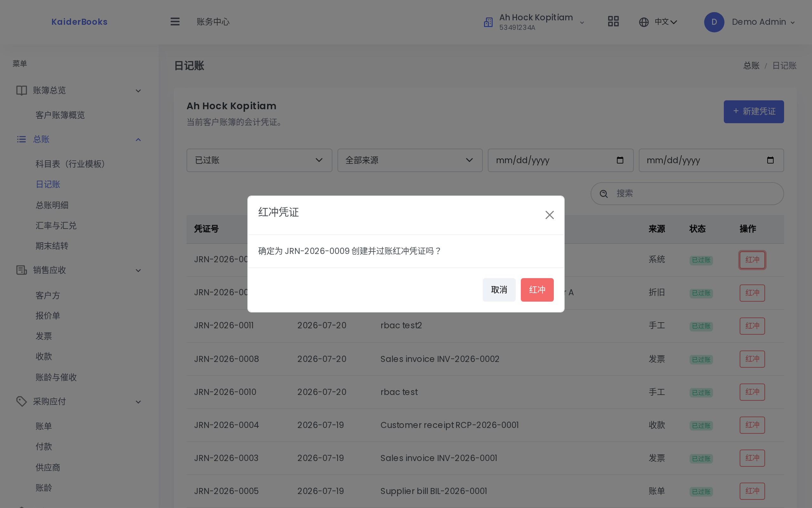Click the 账簿总览 book icon
This screenshot has height=508, width=812.
click(x=22, y=90)
